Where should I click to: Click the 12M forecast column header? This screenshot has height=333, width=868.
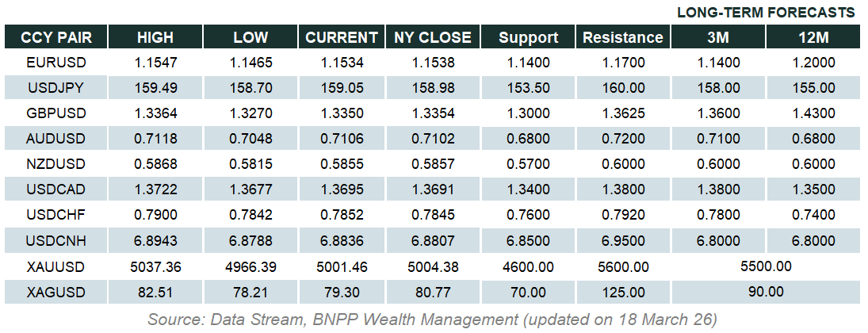(814, 37)
